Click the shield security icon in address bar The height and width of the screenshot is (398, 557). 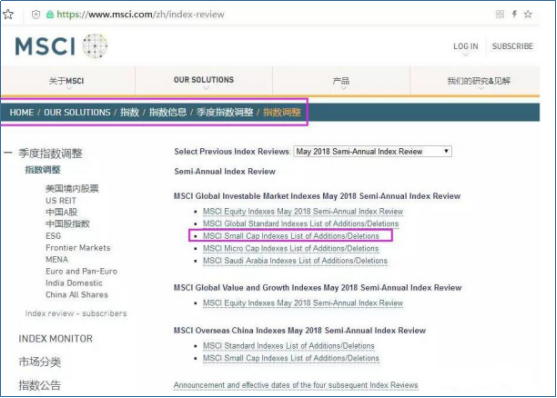coord(36,15)
